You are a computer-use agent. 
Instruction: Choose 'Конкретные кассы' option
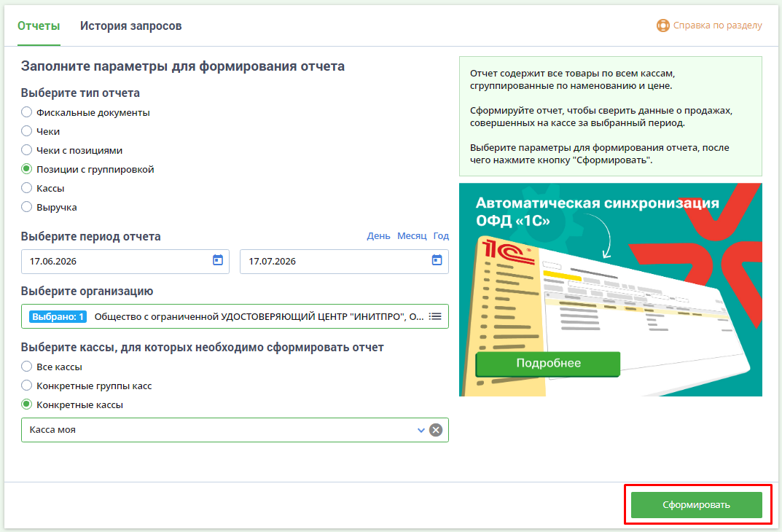[x=26, y=404]
